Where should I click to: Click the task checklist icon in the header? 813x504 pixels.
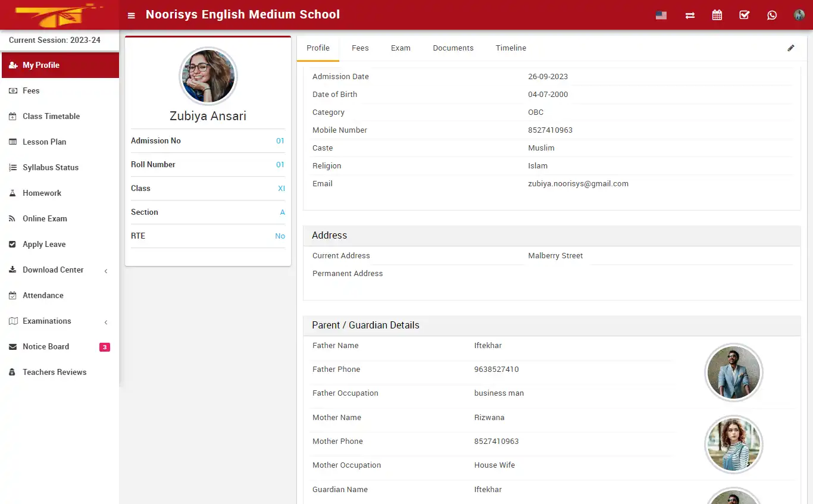point(744,15)
